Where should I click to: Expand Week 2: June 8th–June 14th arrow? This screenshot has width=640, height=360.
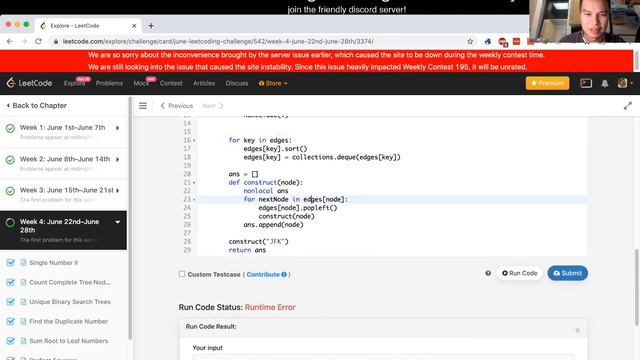[x=118, y=159]
